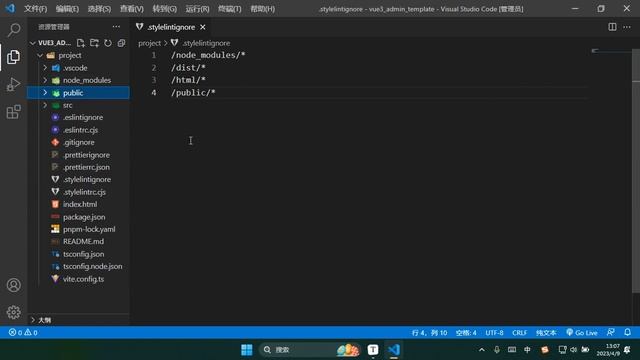This screenshot has width=640, height=360.
Task: Show hidden system tray icons
Action: 482,350
